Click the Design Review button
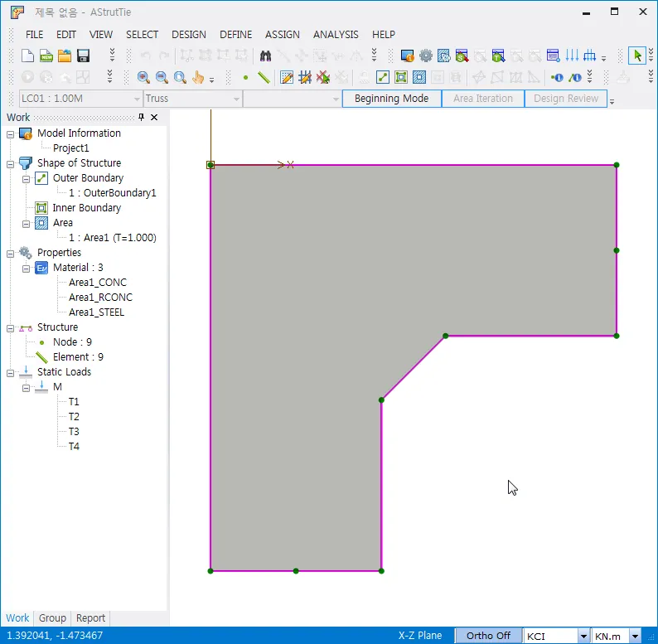 click(566, 99)
